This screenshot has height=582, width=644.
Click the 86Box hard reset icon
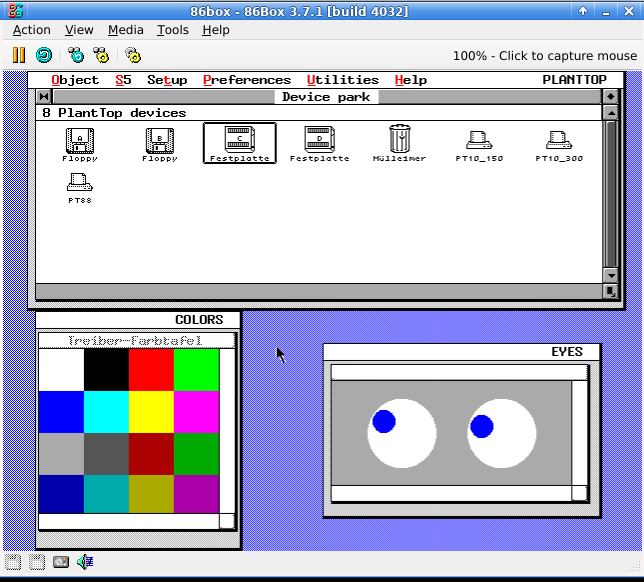(44, 55)
